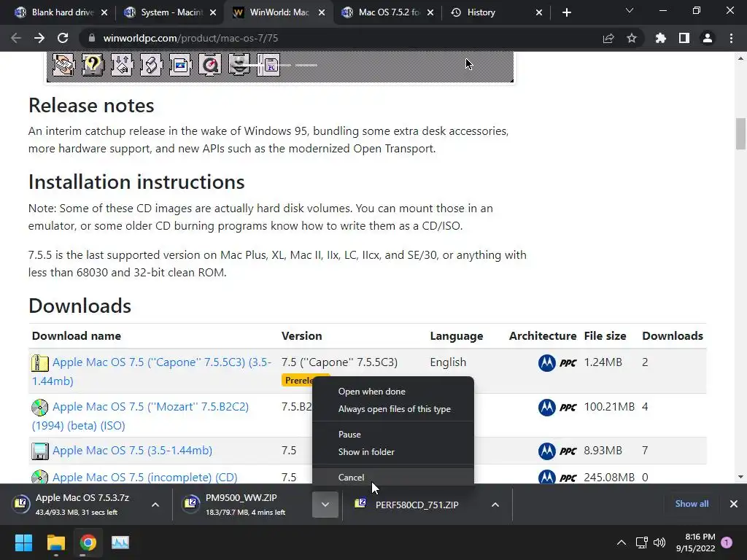Screen dimensions: 747x560
Task: Open the network status tray icon
Action: 641,542
